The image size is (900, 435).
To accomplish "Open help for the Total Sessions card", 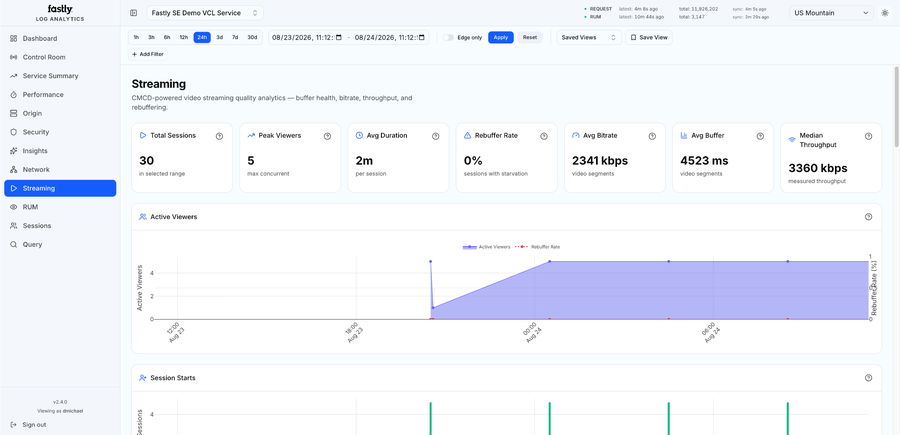I will pos(219,136).
